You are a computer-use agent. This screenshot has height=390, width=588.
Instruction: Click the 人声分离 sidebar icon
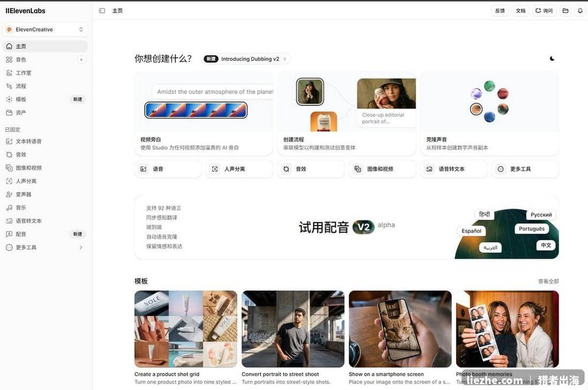pyautogui.click(x=10, y=181)
